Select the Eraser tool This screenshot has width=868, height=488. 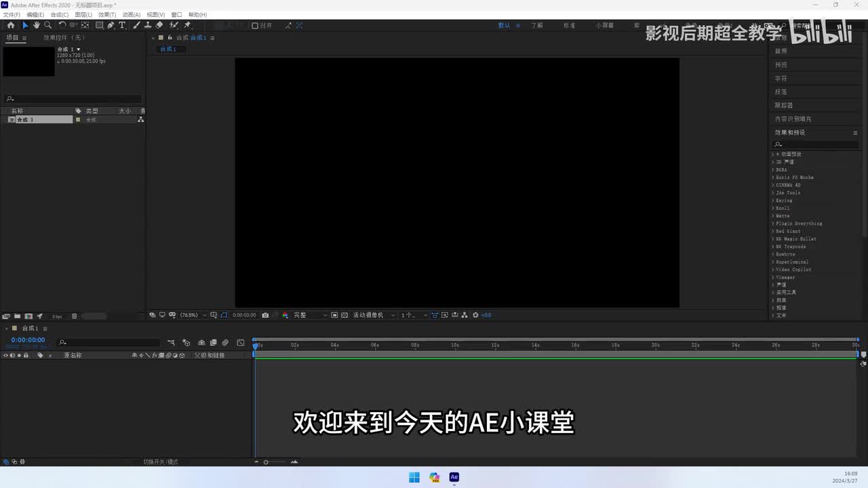(x=159, y=25)
